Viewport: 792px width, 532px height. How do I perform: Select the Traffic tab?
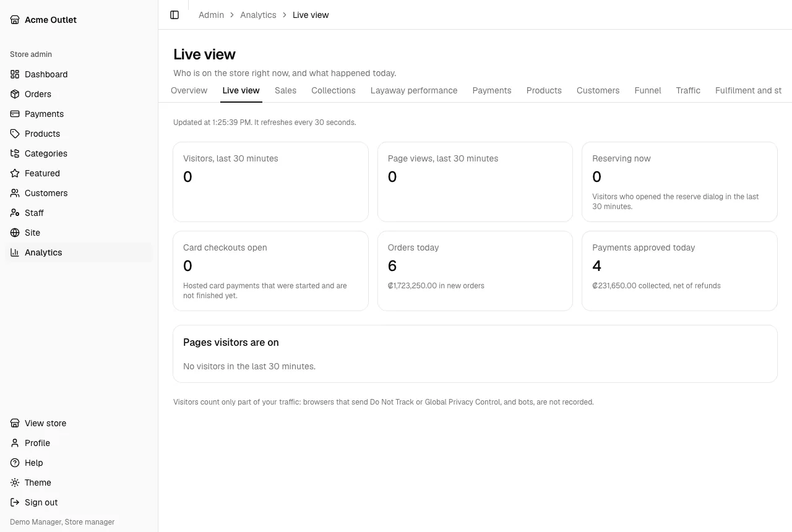(x=688, y=90)
